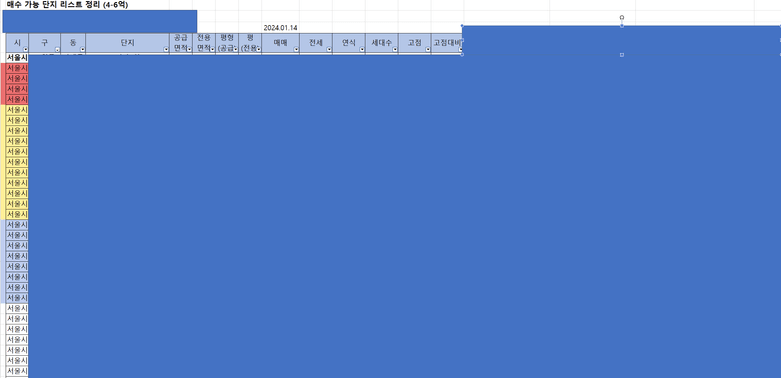Select the 고점대비 header cell

click(x=447, y=43)
